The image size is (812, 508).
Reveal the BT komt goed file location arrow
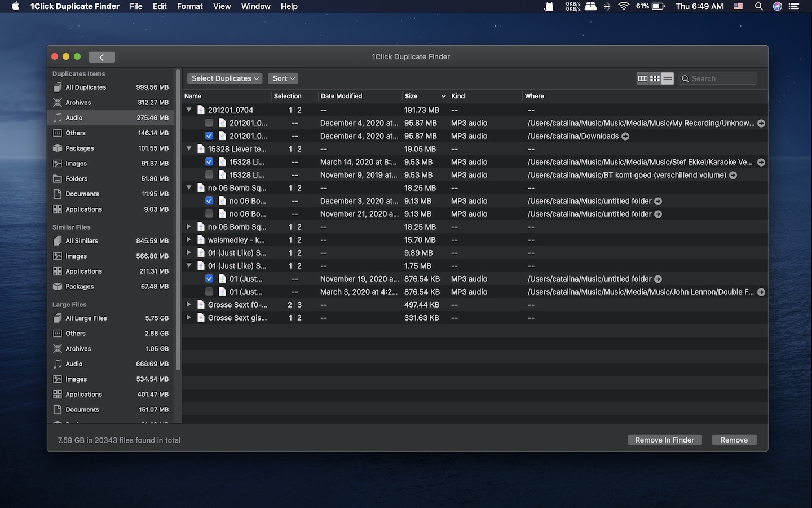coord(733,175)
